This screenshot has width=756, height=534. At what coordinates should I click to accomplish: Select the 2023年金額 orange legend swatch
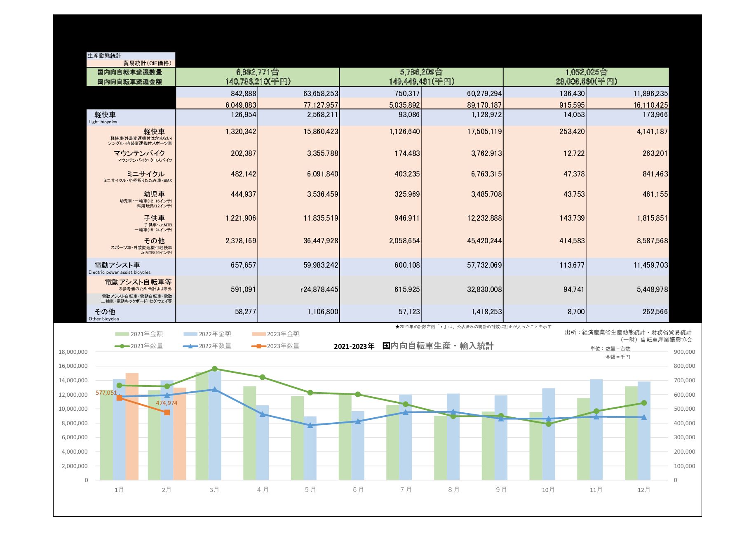[x=259, y=334]
